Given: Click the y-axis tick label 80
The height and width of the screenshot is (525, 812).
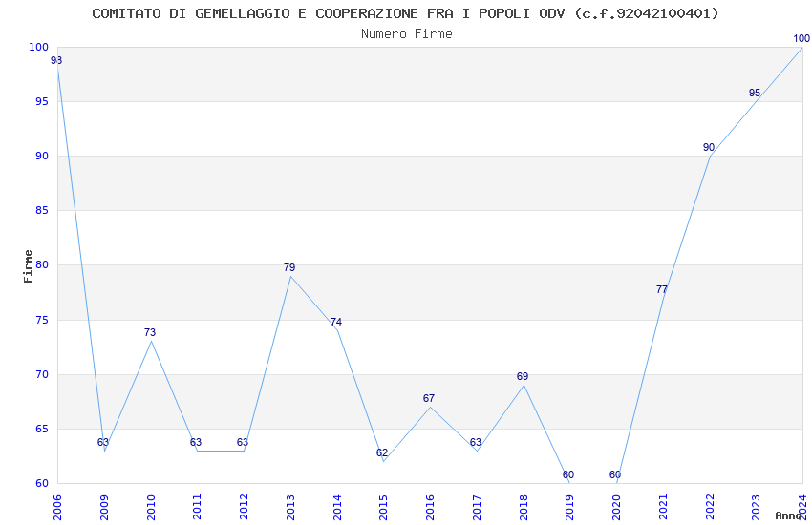Looking at the screenshot, I should 42,264.
